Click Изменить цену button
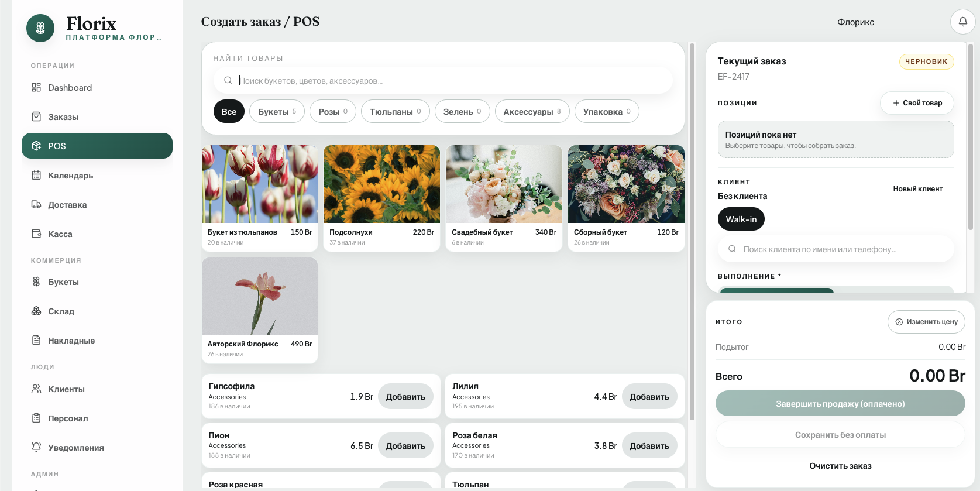The height and width of the screenshot is (491, 980). coord(926,321)
